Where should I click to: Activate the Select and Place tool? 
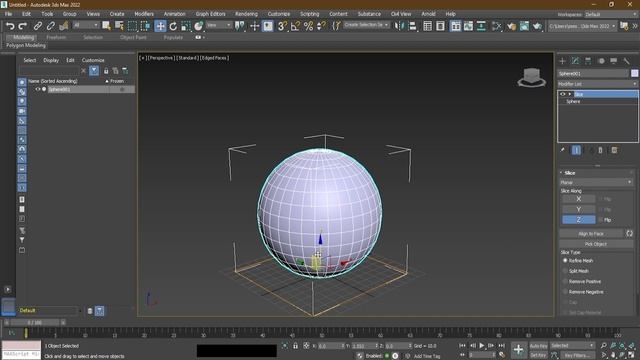199,26
